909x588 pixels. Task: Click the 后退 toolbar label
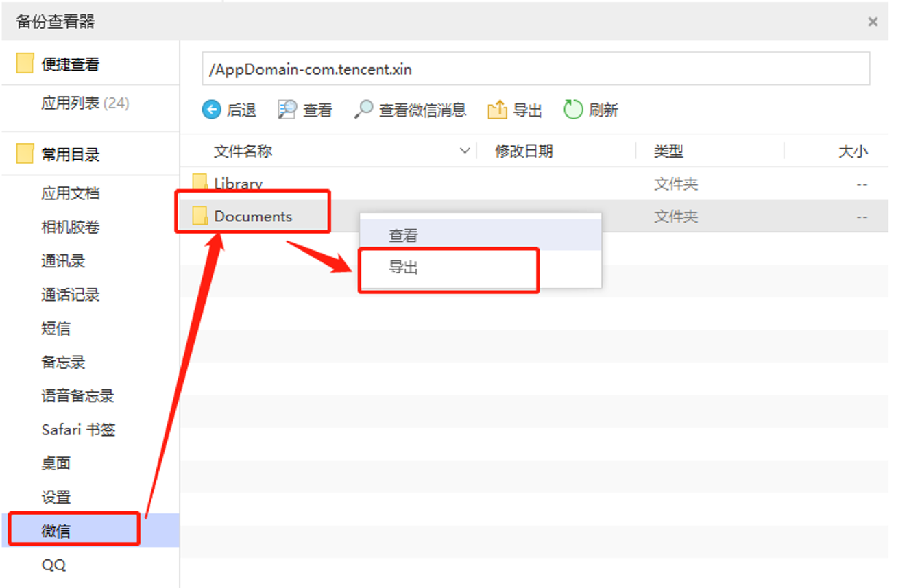[241, 110]
